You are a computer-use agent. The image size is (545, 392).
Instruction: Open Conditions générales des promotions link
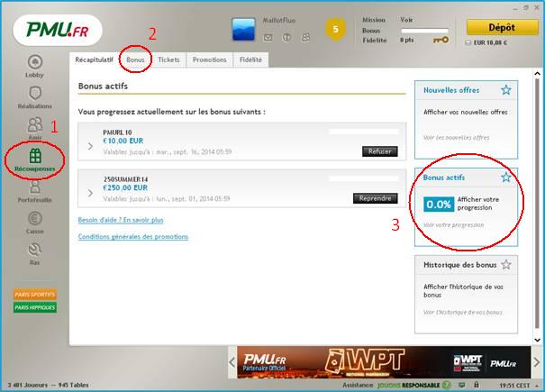[x=133, y=237]
